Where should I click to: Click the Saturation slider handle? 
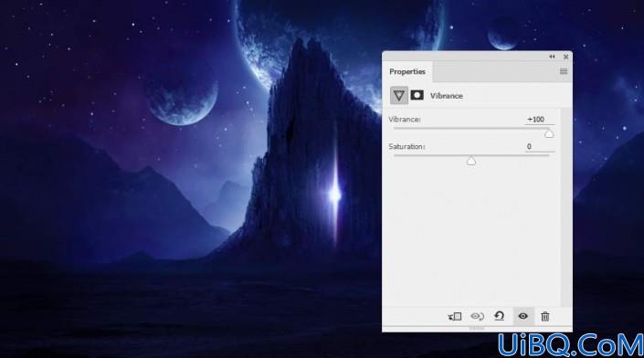coord(471,161)
